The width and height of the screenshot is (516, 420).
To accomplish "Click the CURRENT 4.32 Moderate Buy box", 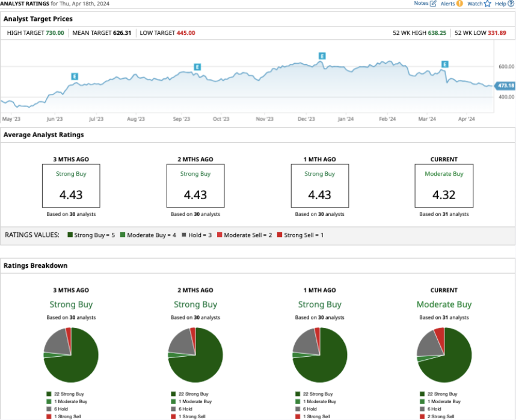I will 444,186.
